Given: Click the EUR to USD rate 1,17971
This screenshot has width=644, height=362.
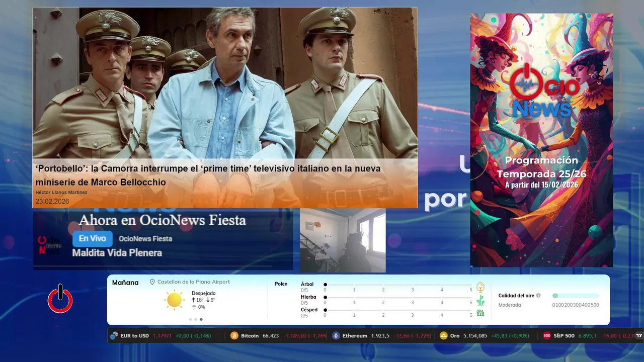Looking at the screenshot, I should pos(162,336).
